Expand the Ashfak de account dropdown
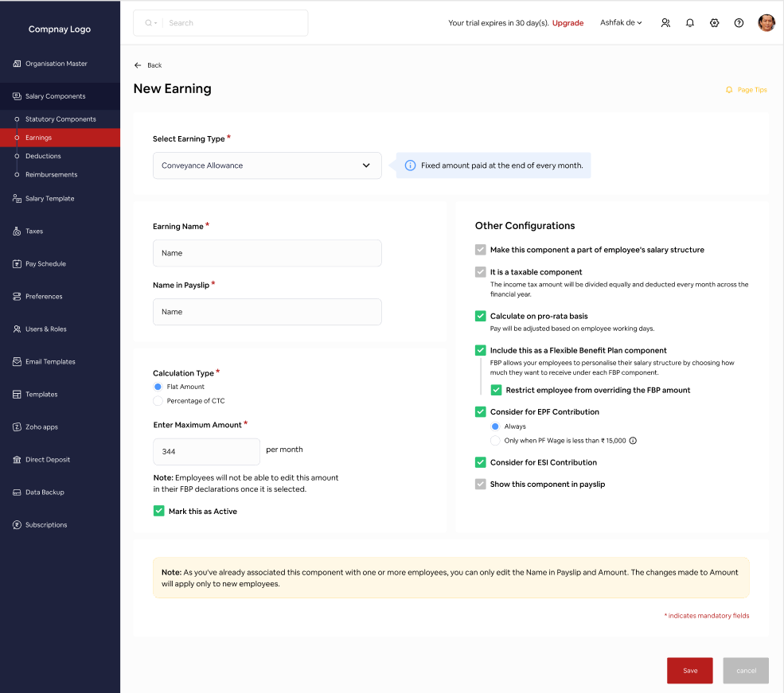The image size is (784, 693). 621,23
